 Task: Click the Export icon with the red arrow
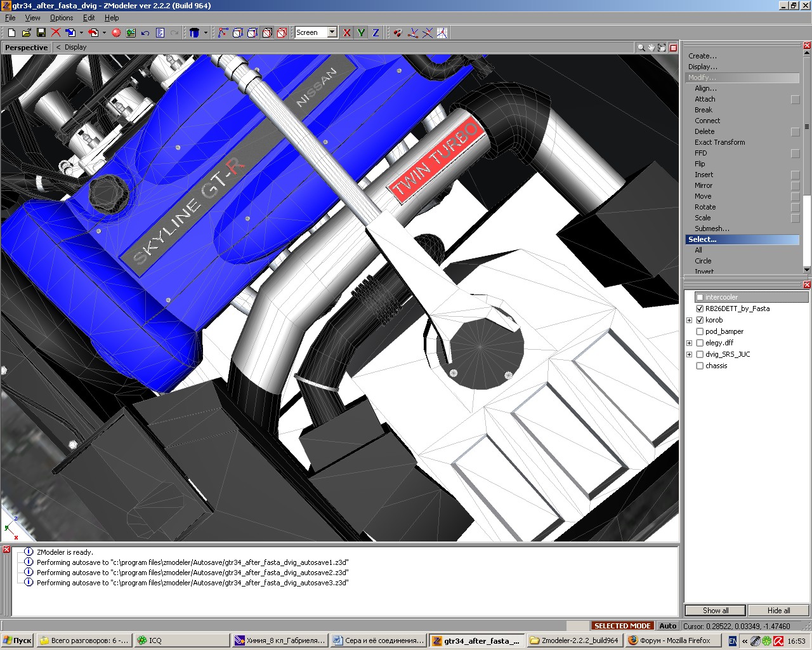point(93,32)
